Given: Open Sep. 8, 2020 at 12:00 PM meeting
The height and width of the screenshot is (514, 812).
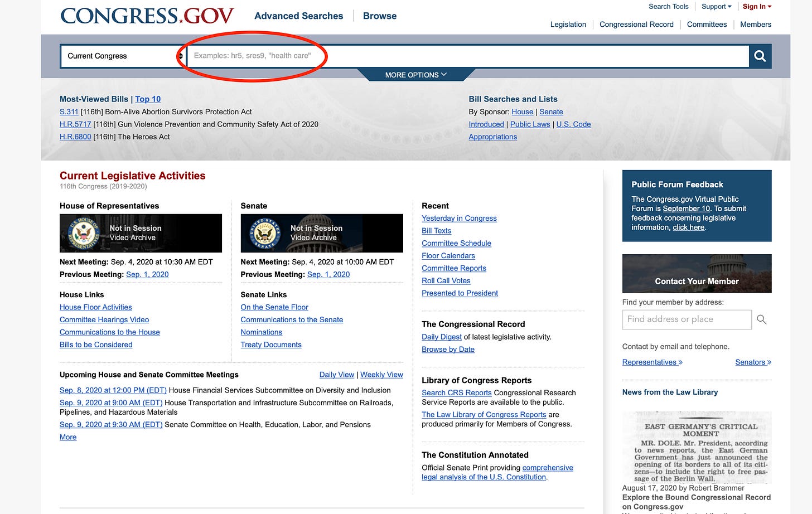Looking at the screenshot, I should pyautogui.click(x=113, y=390).
